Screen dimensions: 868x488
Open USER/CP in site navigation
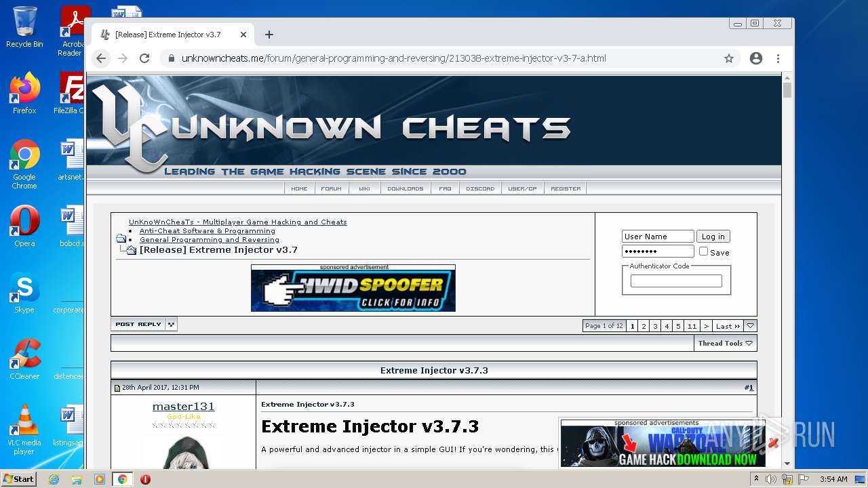(x=522, y=188)
